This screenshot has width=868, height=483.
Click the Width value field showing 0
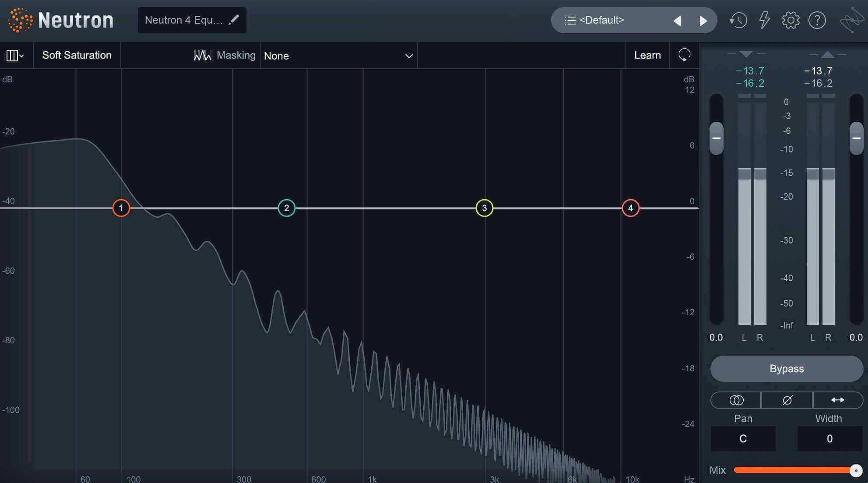(x=829, y=438)
